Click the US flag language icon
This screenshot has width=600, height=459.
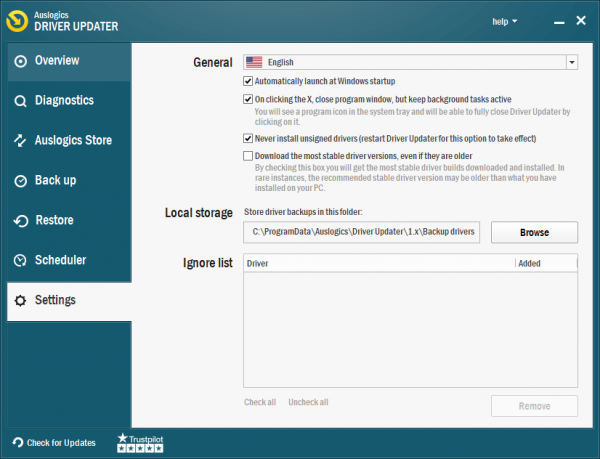(x=254, y=62)
